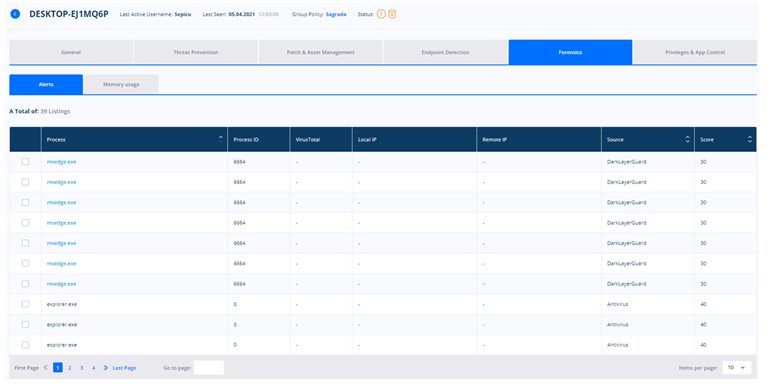The height and width of the screenshot is (390, 770).
Task: Click the Last Page link
Action: [124, 367]
